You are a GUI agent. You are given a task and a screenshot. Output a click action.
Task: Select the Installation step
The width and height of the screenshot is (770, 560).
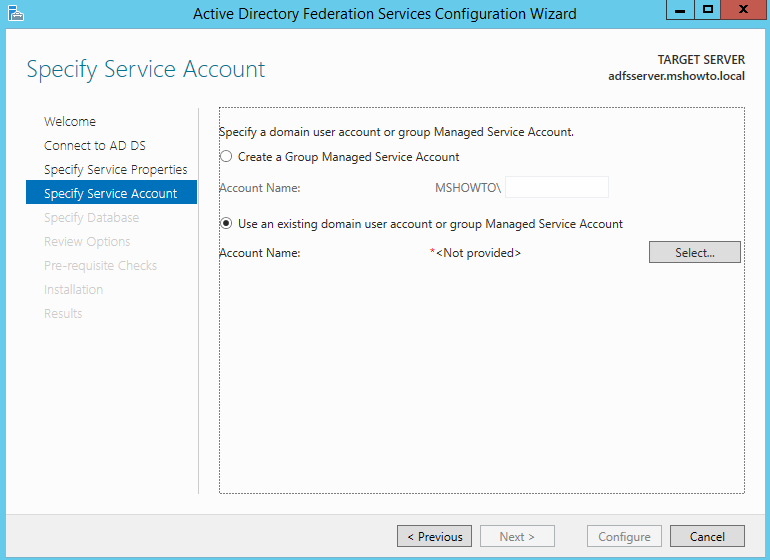pyautogui.click(x=73, y=290)
